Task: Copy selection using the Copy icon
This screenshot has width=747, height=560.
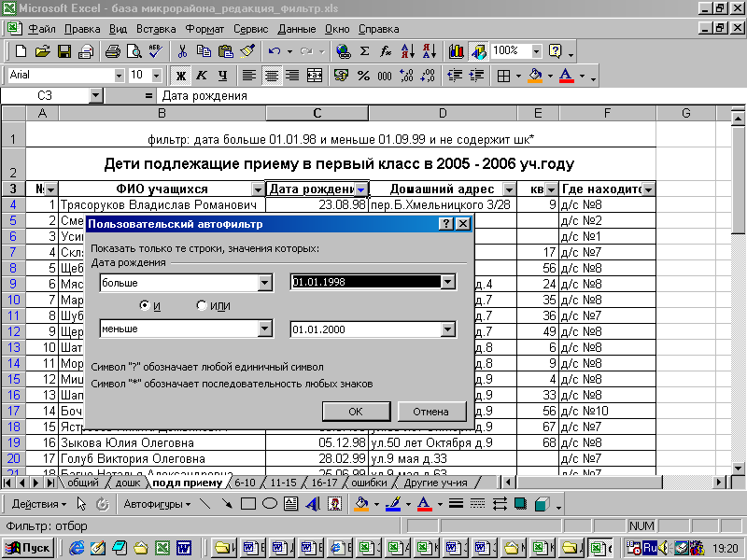Action: tap(204, 51)
